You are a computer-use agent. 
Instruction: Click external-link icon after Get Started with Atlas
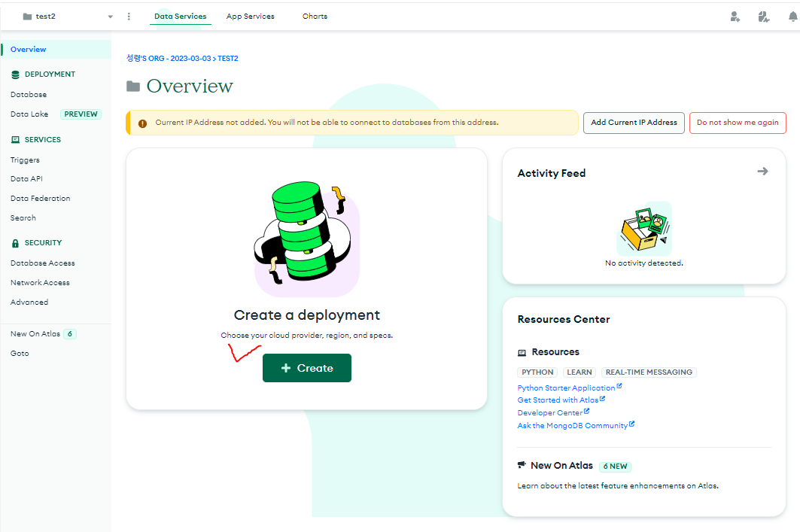click(x=602, y=399)
